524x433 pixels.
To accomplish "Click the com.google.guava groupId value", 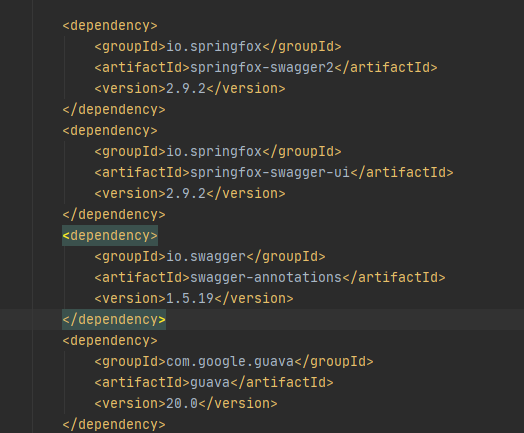I will (x=230, y=362).
